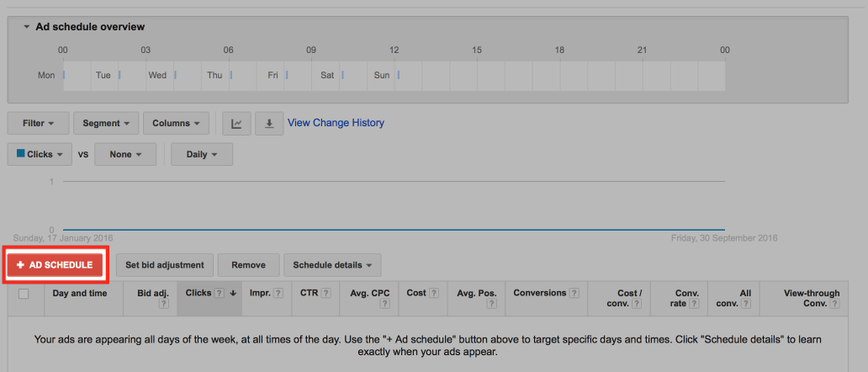Expand the Columns dropdown
The height and width of the screenshot is (372, 868).
point(176,124)
